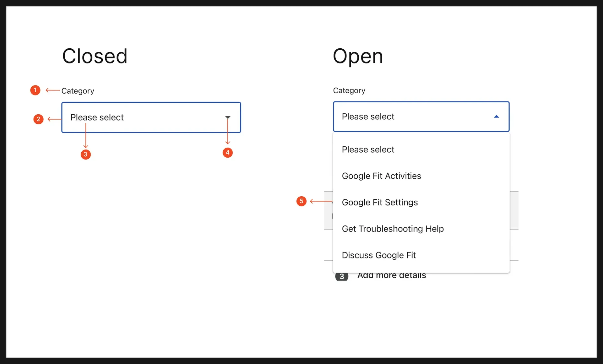
Task: Click callout marker number 4 under the caret
Action: [227, 153]
